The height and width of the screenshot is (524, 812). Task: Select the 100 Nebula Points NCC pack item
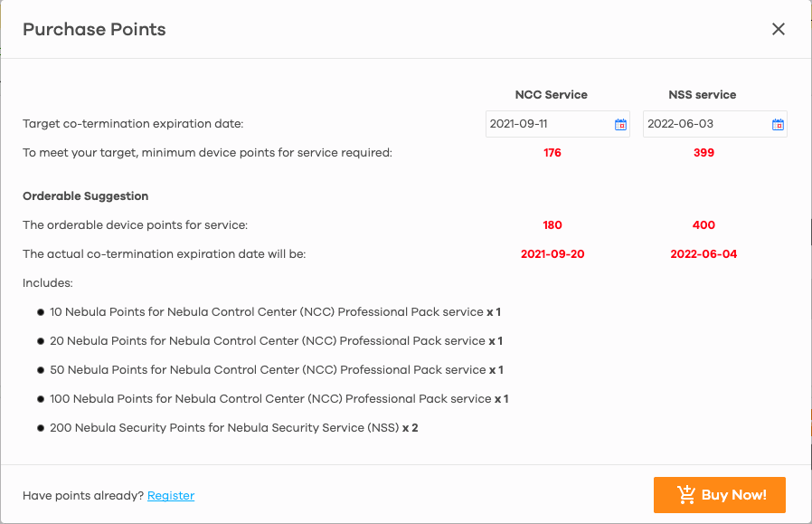279,399
